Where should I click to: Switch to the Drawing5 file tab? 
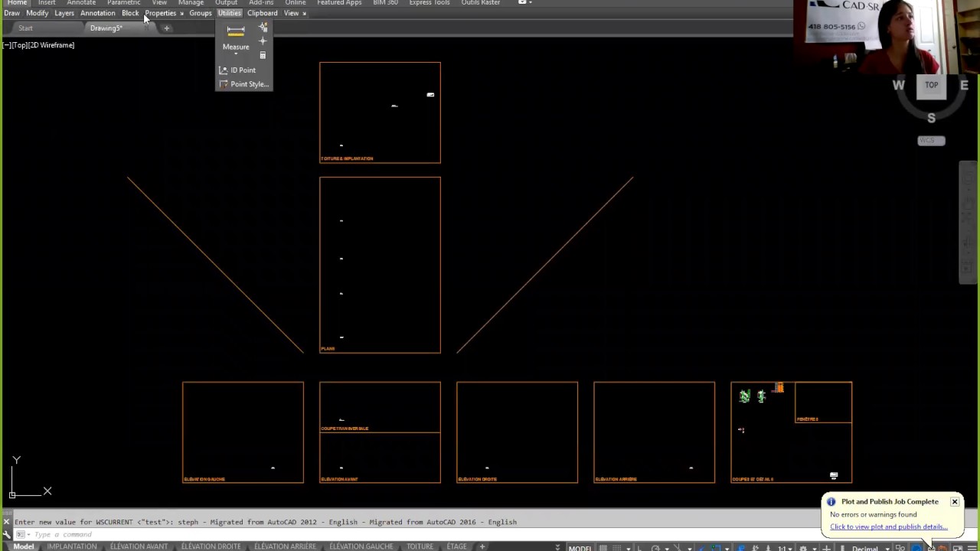click(x=106, y=28)
